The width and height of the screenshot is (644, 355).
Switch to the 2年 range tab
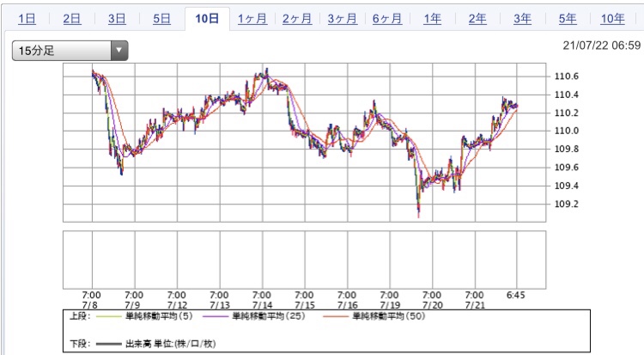tap(477, 19)
